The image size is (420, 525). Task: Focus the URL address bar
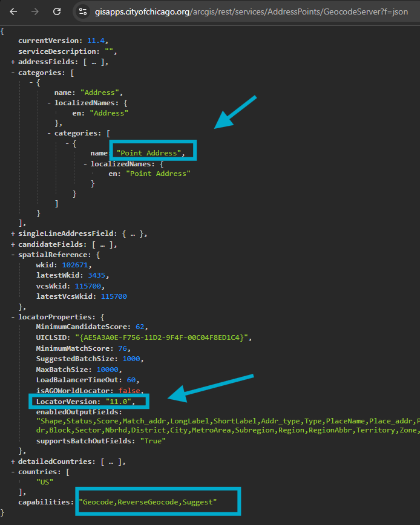coord(251,11)
